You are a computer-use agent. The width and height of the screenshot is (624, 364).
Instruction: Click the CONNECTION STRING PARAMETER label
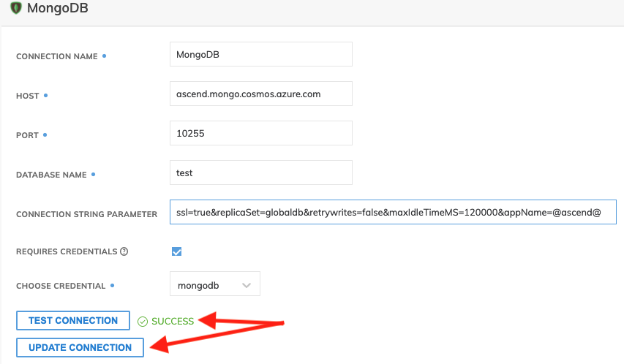[87, 214]
